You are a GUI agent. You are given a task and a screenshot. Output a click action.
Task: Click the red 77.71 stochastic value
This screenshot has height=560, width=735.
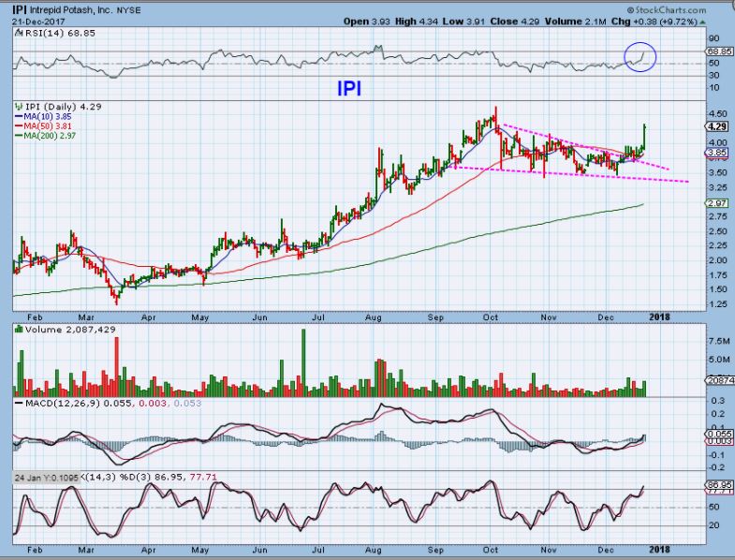(x=203, y=478)
